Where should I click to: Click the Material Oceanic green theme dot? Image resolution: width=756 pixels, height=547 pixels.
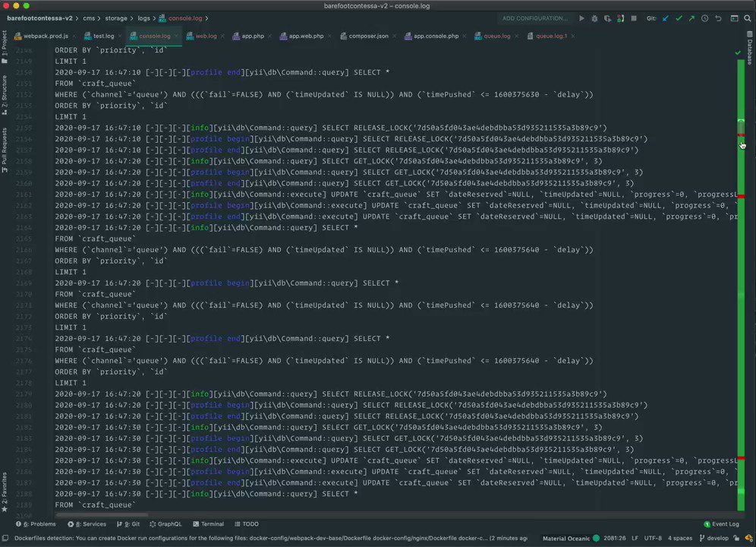tap(597, 538)
